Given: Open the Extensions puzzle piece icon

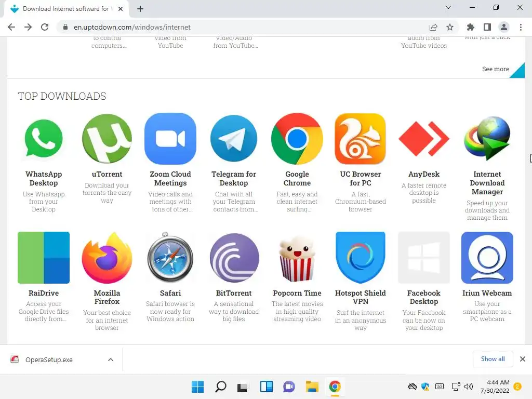Looking at the screenshot, I should pos(471,27).
